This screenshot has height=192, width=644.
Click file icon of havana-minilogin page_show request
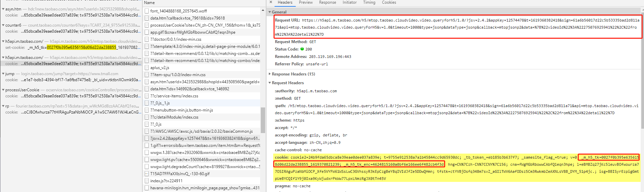(x=147, y=188)
